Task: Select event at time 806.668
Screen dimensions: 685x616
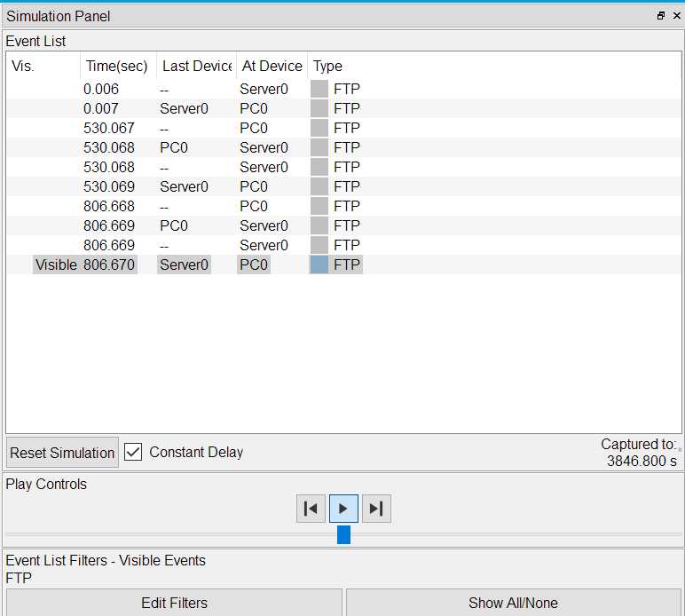Action: pos(343,206)
